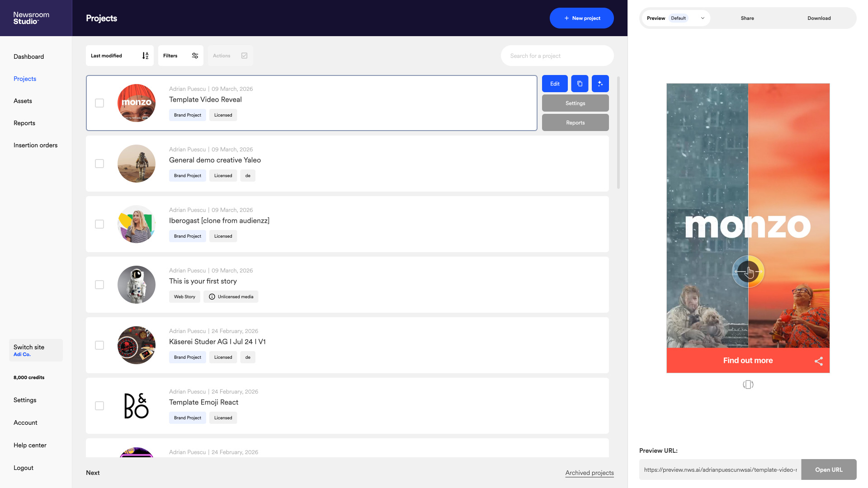Open Assets in the sidebar
The width and height of the screenshot is (868, 488).
23,101
